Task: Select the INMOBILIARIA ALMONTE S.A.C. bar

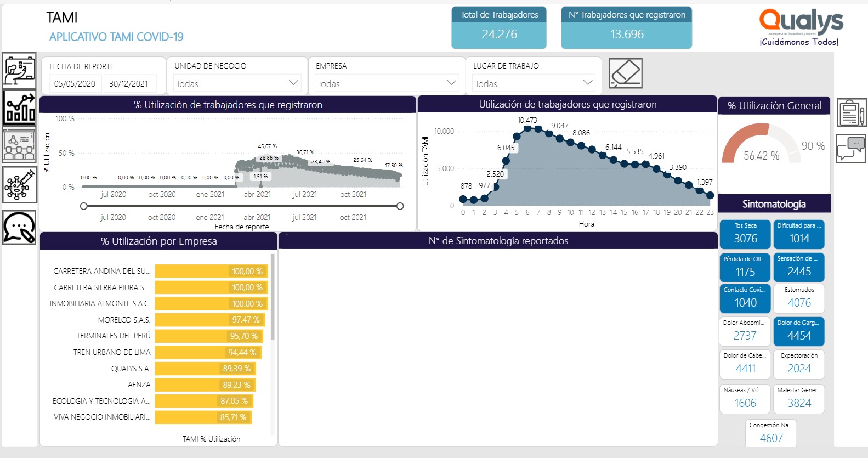Action: pyautogui.click(x=211, y=303)
